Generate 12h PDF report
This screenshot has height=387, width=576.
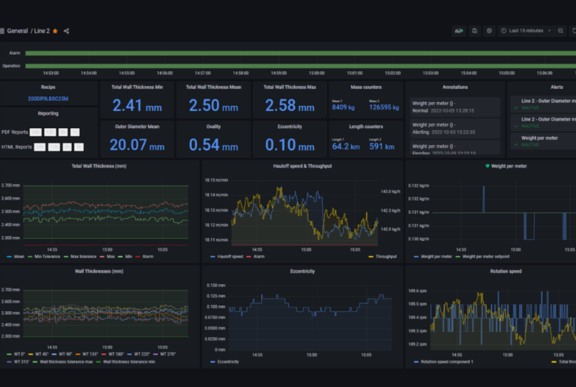[50, 132]
